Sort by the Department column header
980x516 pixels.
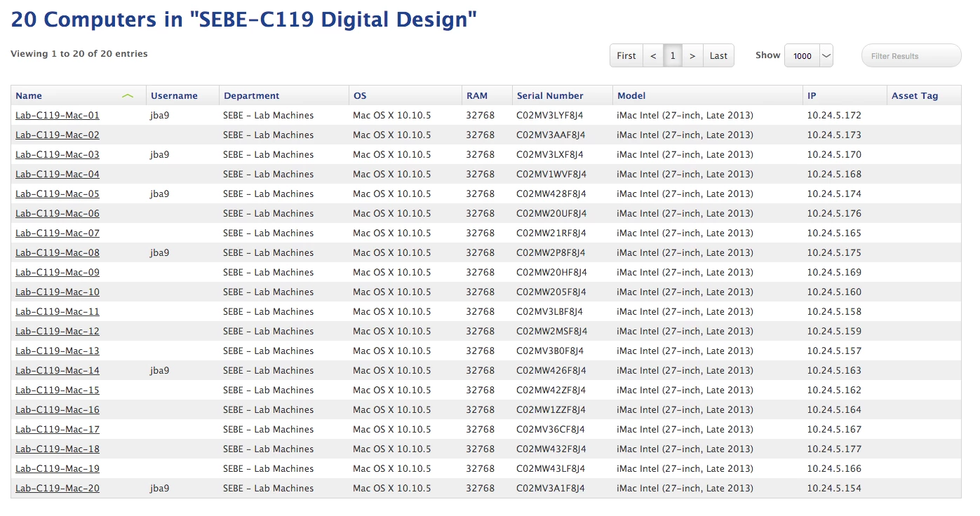pos(252,96)
